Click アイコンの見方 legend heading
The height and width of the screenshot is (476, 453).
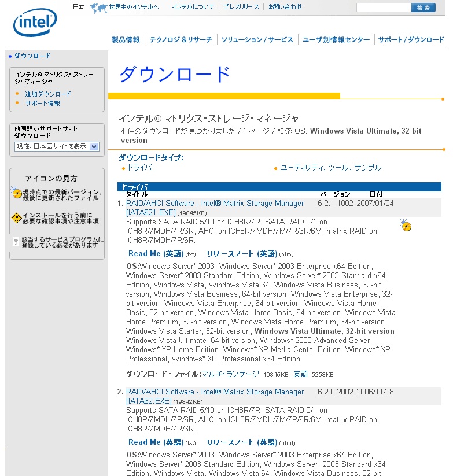51,178
